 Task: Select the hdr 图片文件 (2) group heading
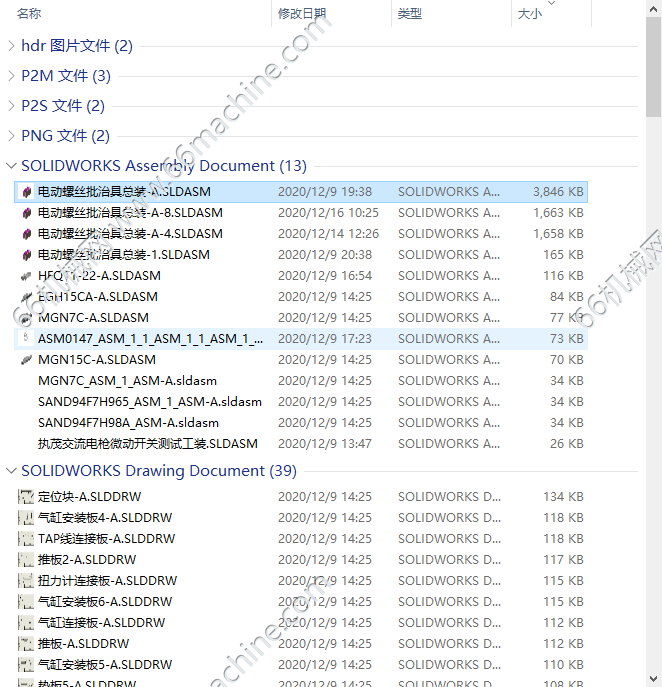point(77,46)
